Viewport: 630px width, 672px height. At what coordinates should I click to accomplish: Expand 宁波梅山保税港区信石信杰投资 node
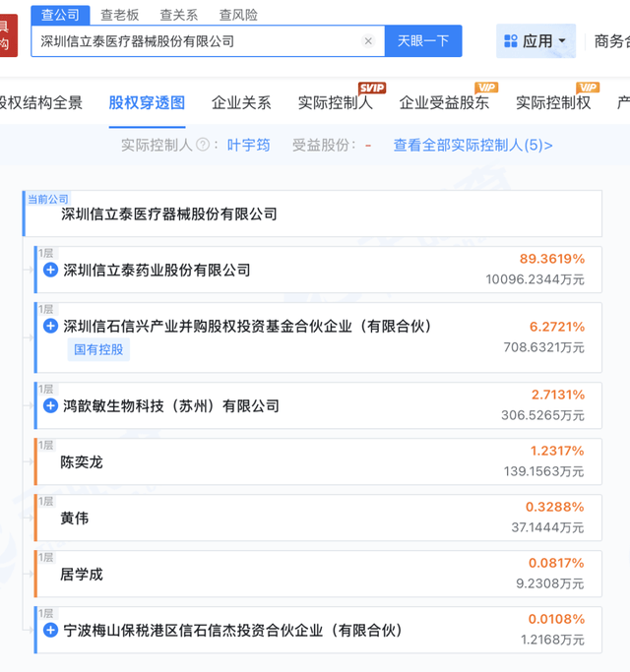coord(50,630)
